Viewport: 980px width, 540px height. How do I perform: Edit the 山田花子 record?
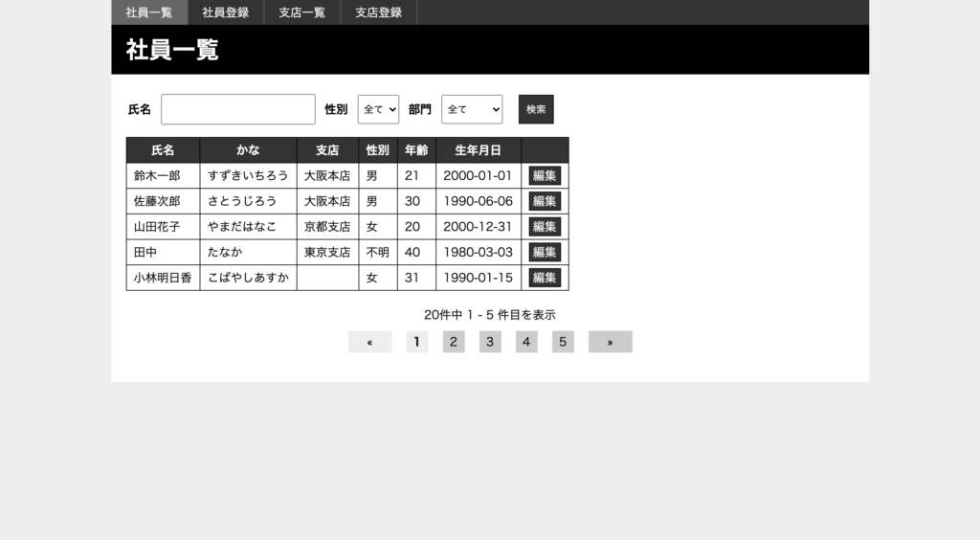click(545, 227)
